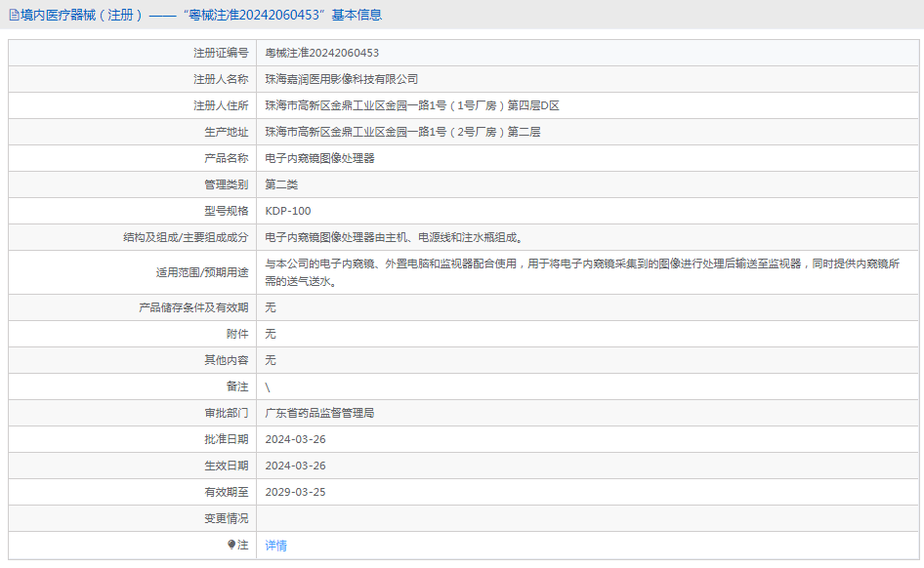Click the 产品名称 label
924x568 pixels.
click(x=227, y=158)
